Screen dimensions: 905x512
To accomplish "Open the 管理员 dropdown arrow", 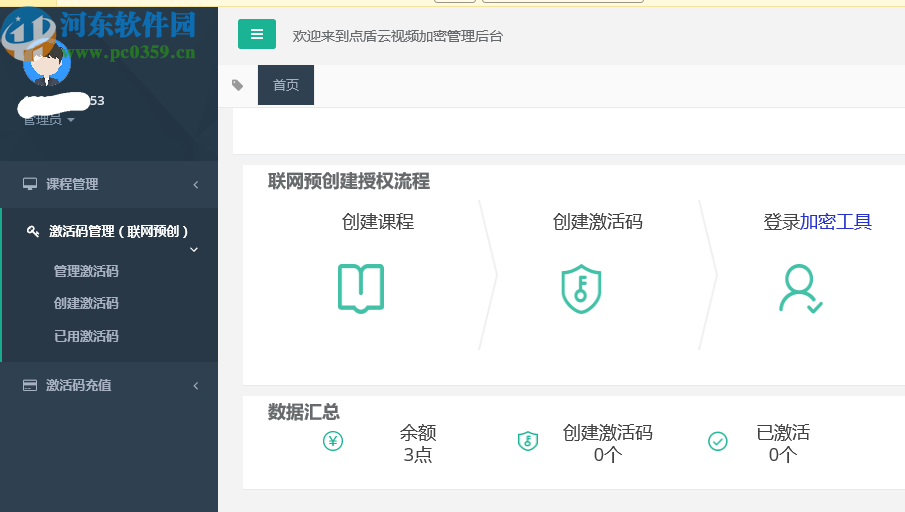I will click(x=71, y=120).
